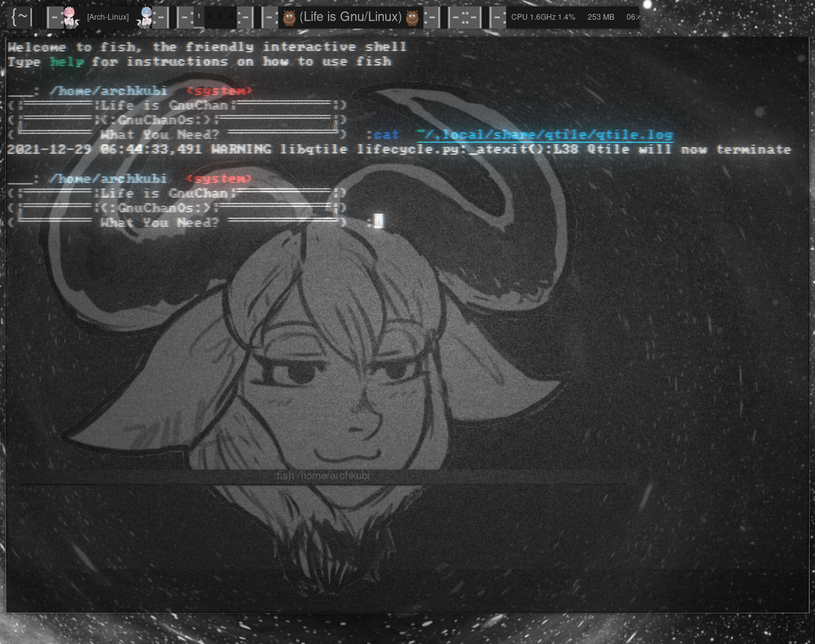Click the blinking cursor block at the shell prompt
Screen dimensions: 815x644
coord(378,221)
